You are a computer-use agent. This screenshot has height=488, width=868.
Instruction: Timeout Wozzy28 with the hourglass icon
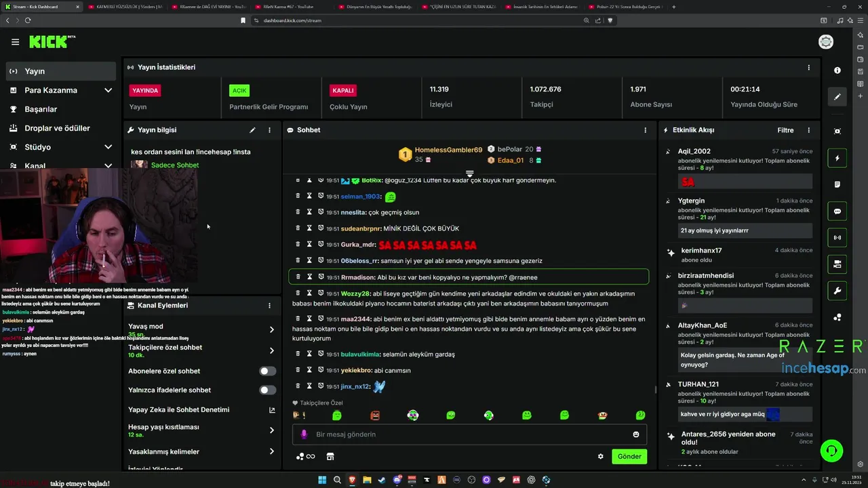pos(309,293)
